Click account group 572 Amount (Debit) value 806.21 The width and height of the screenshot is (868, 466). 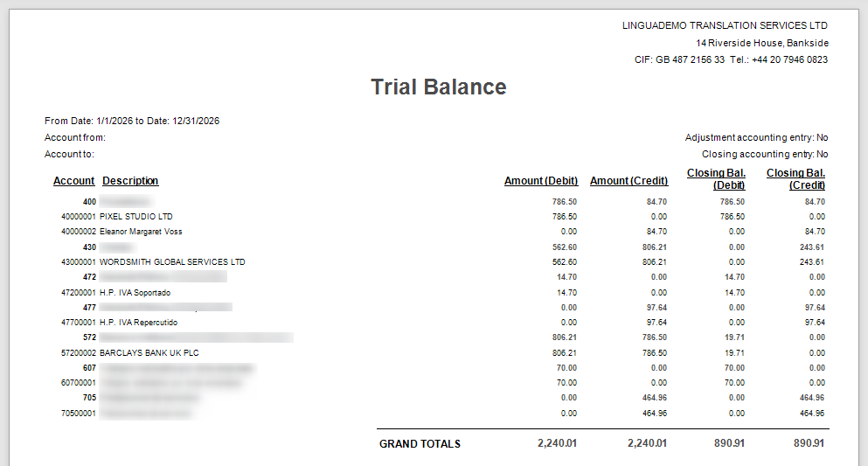564,337
